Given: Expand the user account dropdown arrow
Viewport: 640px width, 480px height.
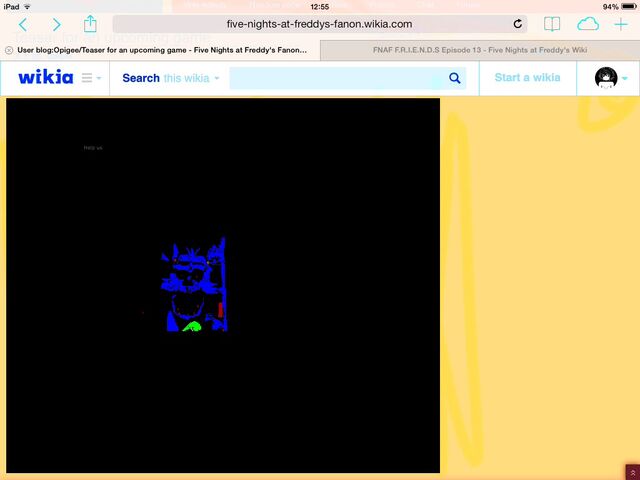Looking at the screenshot, I should [625, 78].
